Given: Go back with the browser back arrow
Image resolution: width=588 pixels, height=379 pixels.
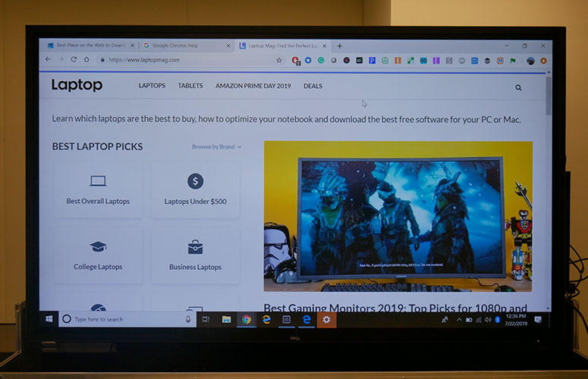Looking at the screenshot, I should (x=48, y=59).
